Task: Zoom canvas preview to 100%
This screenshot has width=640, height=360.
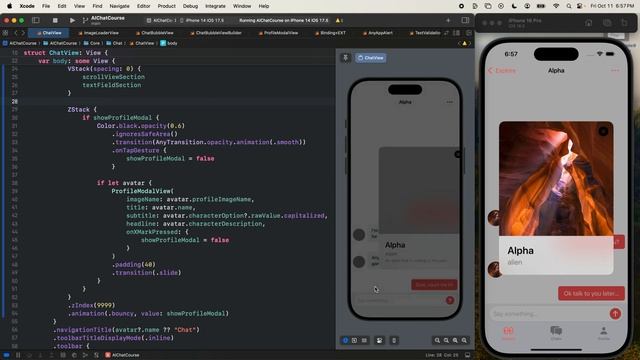Action: point(446,340)
